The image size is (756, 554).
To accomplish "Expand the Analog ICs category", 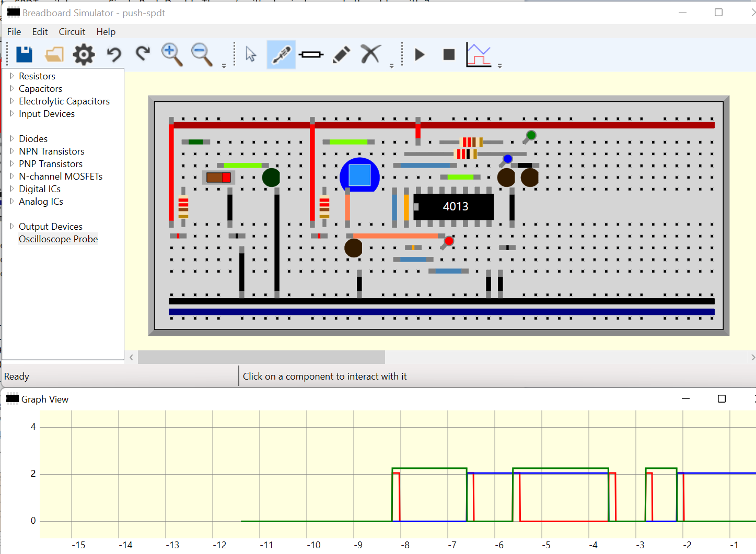I will click(x=11, y=201).
